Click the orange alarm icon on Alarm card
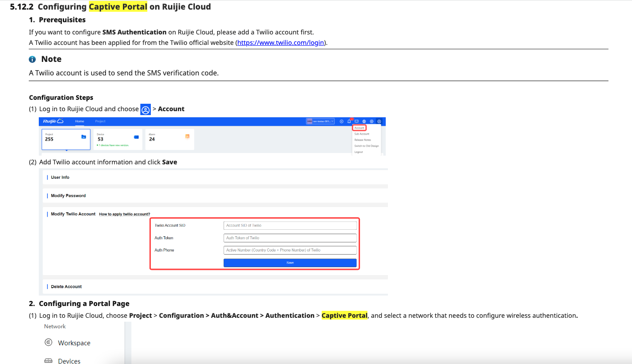This screenshot has height=364, width=632. tap(187, 137)
